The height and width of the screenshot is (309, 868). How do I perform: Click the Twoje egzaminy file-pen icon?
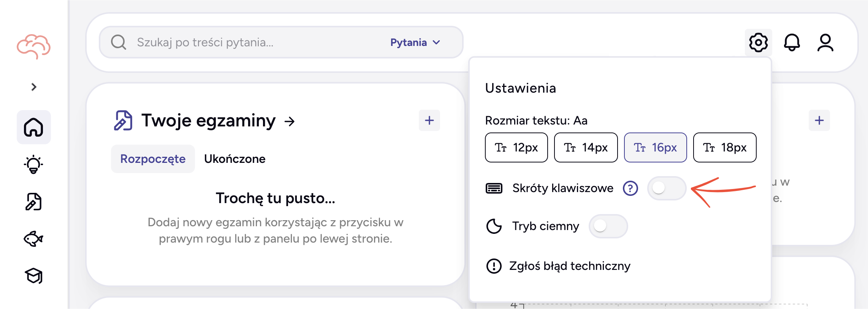coord(123,120)
